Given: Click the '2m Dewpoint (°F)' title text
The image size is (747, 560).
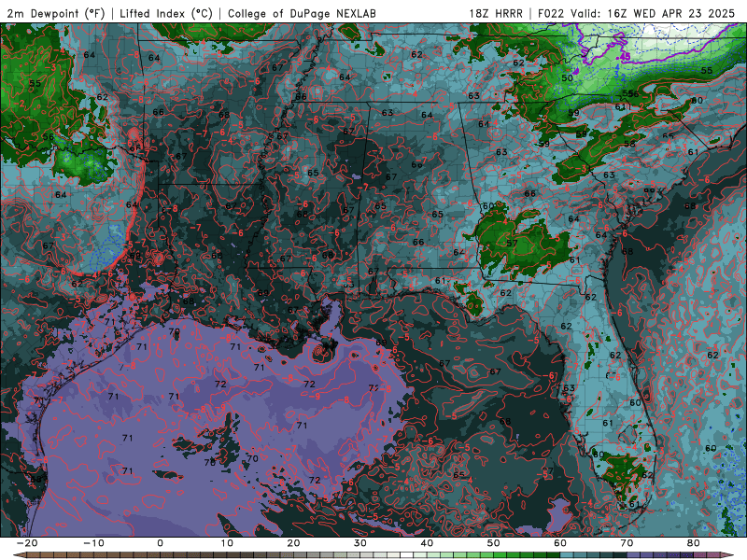Looking at the screenshot, I should pos(56,13).
